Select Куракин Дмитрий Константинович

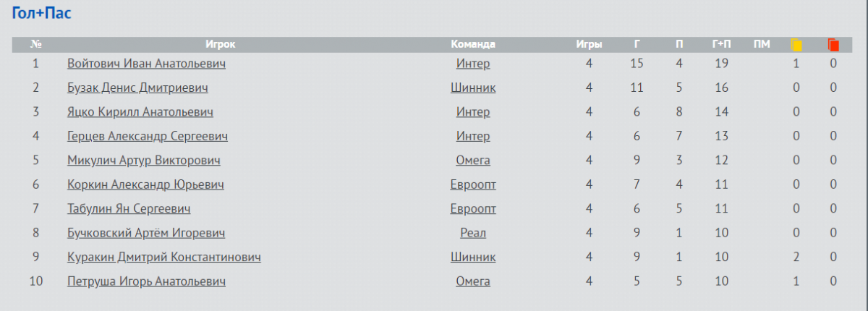point(164,257)
